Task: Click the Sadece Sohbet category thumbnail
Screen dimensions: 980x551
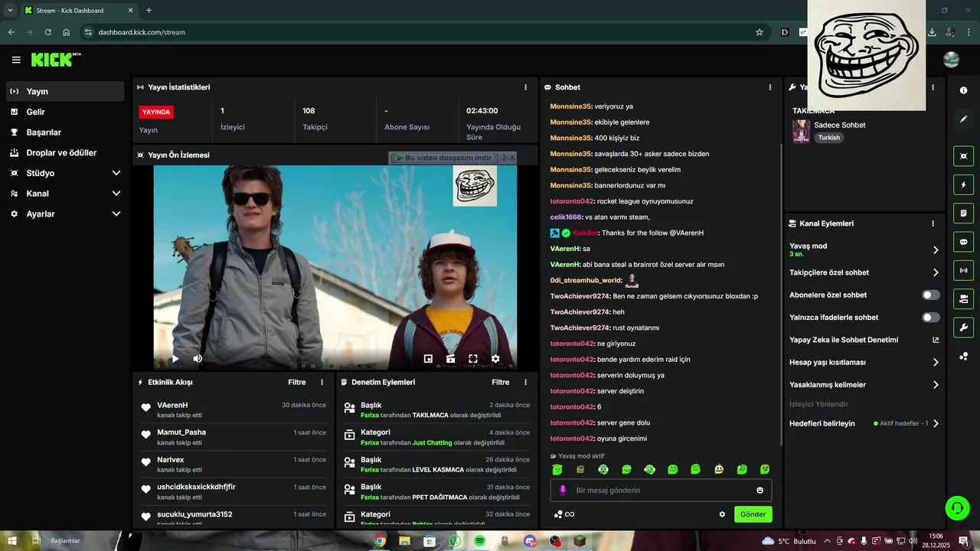Action: pyautogui.click(x=801, y=131)
